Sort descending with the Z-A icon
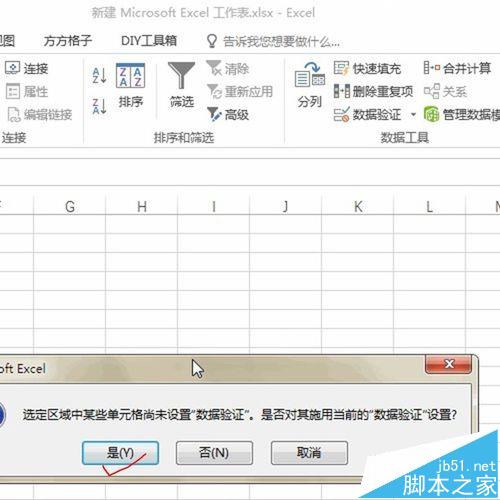The height and width of the screenshot is (500, 500). 99,107
